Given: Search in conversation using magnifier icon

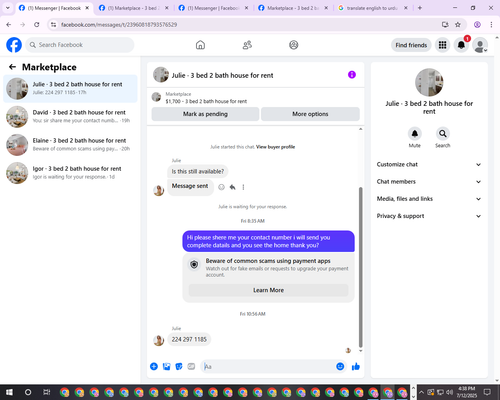Looking at the screenshot, I should pos(443,134).
